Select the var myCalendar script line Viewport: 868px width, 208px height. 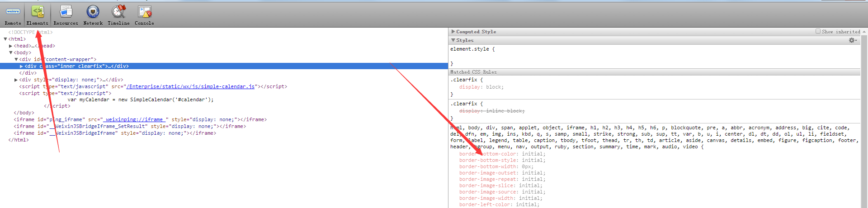[x=141, y=100]
